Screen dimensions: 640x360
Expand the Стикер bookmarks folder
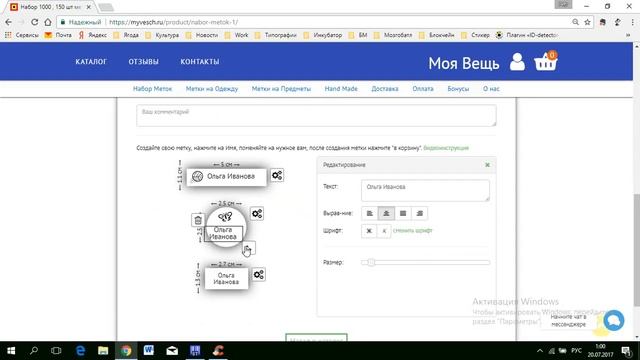coord(475,35)
